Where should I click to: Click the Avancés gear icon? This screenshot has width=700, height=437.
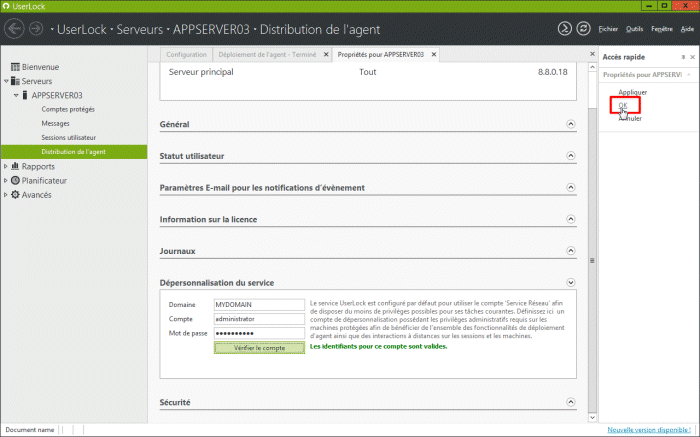15,195
